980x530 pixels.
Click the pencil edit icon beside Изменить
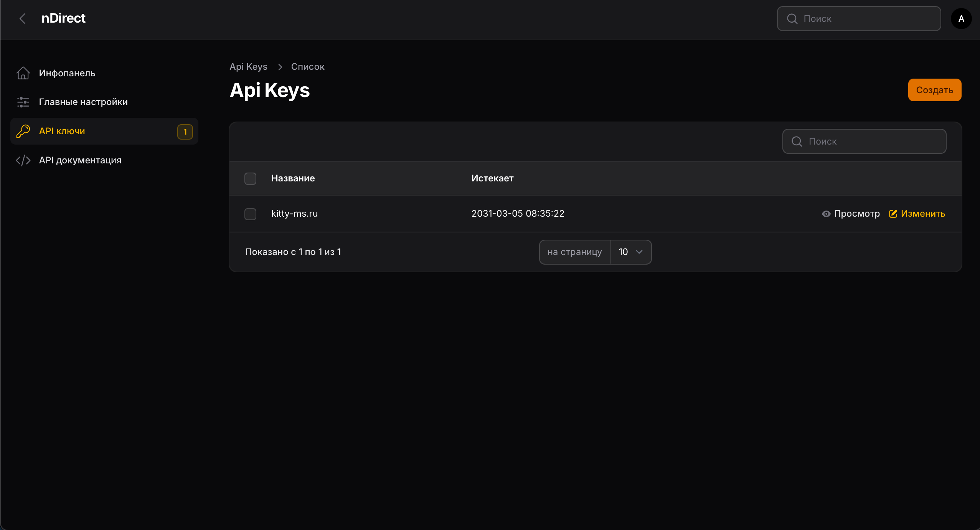893,214
